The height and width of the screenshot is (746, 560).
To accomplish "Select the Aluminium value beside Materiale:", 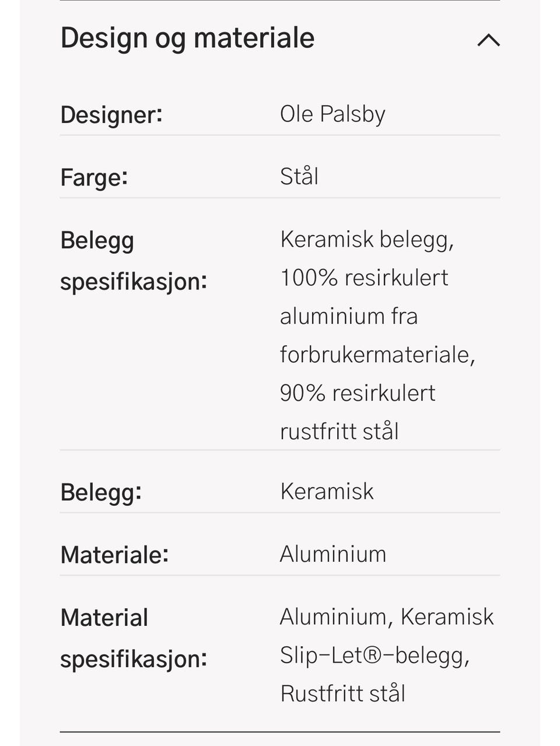I will pos(333,554).
